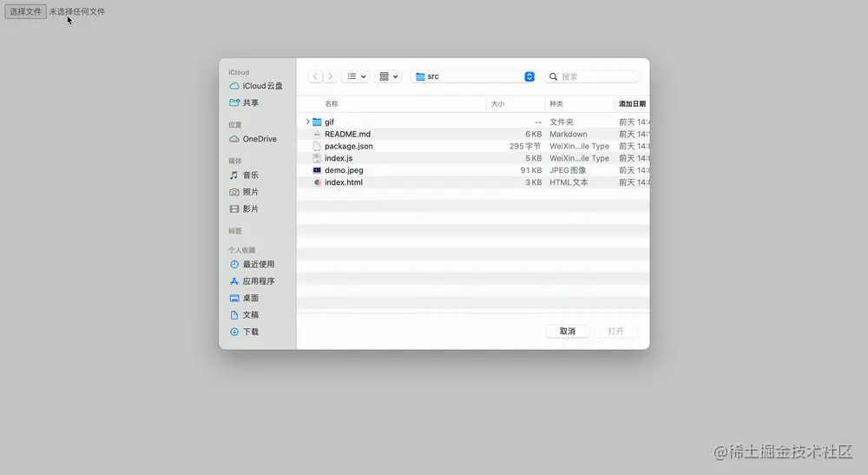Open OneDrive location in the sidebar
868x475 pixels.
tap(253, 139)
